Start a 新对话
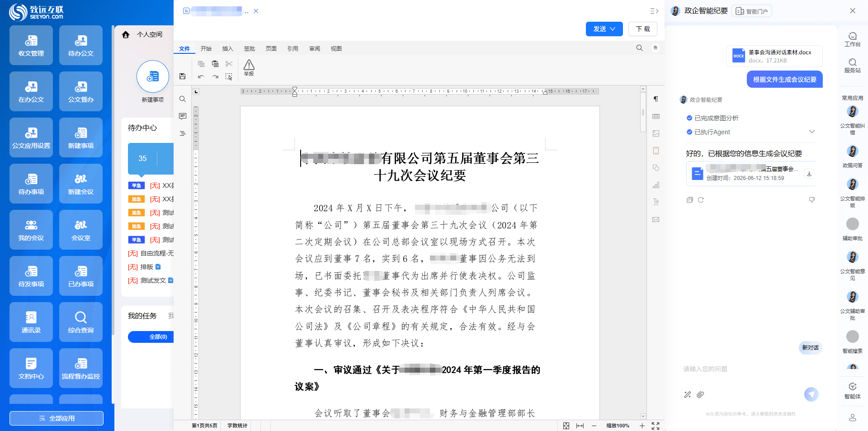 click(x=810, y=347)
